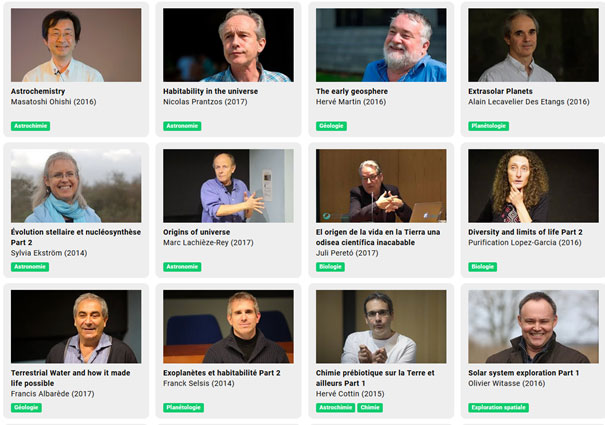Screen dimensions: 605x425
Task: Click the Biologie tag under Juli Peretó
Action: coord(330,267)
